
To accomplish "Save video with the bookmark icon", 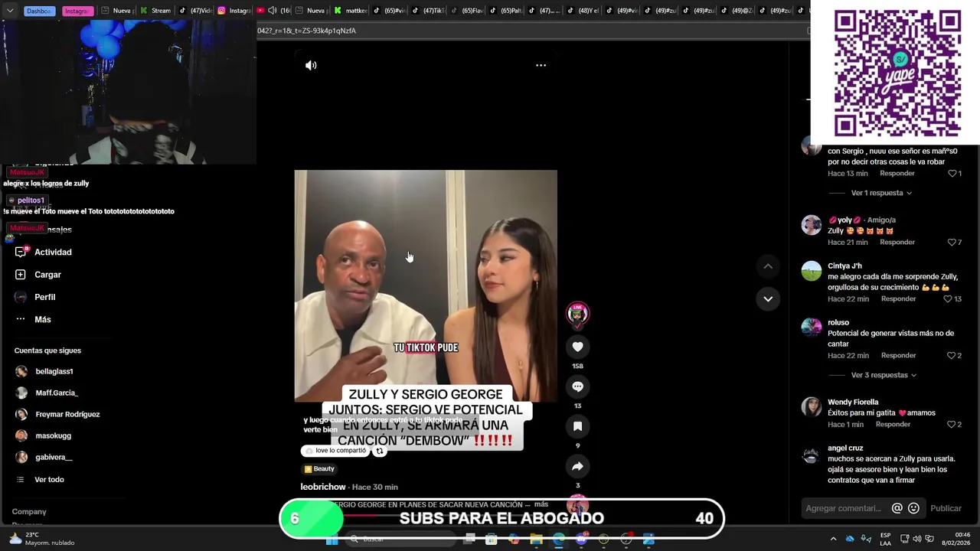I will 577,426.
